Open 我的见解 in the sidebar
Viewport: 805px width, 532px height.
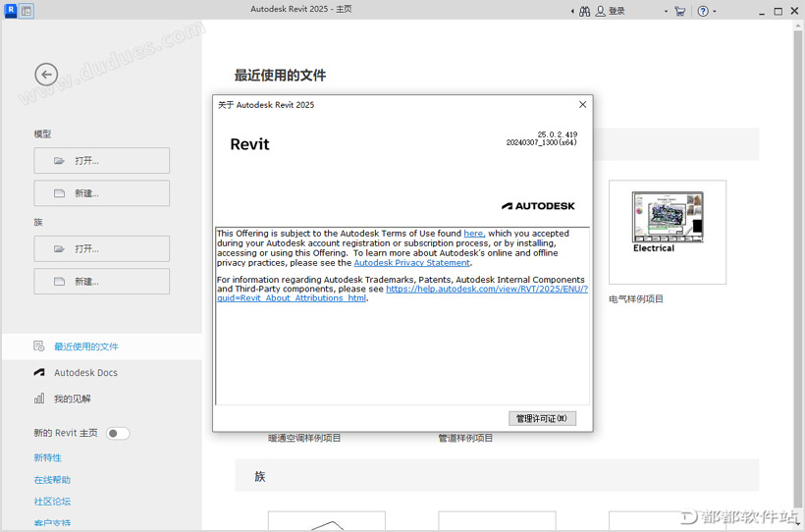(73, 399)
